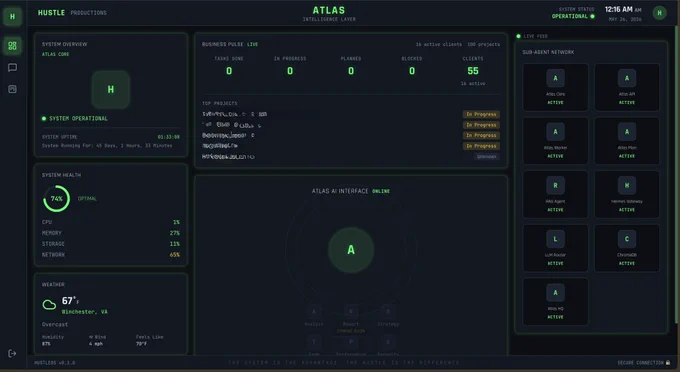
Task: Click the Overcast condition label
Action: (55, 324)
